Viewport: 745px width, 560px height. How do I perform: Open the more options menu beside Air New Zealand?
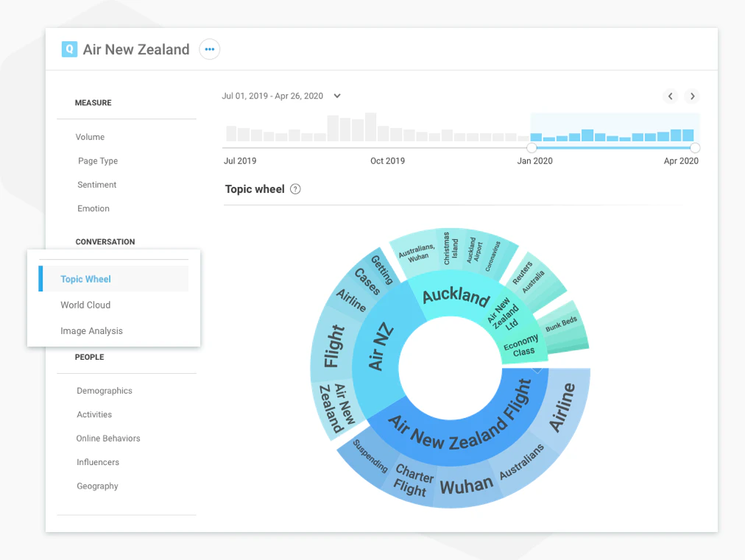(x=209, y=49)
